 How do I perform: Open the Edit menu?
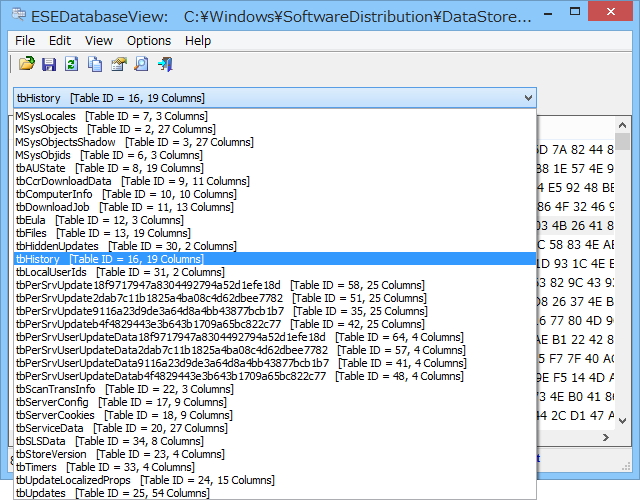tap(60, 41)
